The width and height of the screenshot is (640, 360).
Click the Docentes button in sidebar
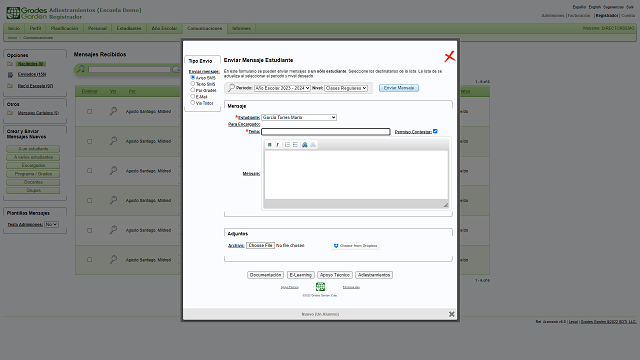33,182
